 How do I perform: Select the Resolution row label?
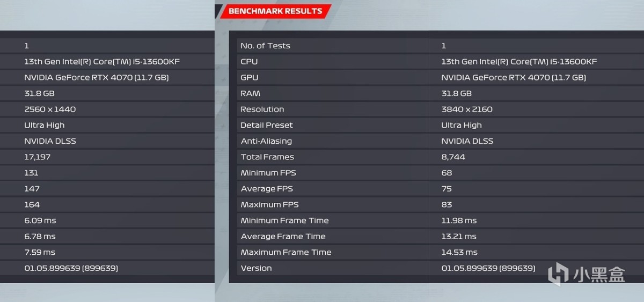tap(262, 109)
